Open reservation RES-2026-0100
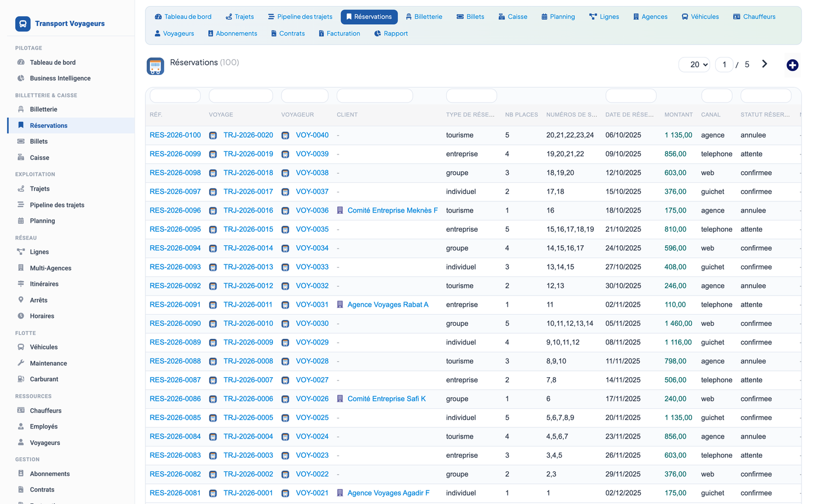This screenshot has height=504, width=815. [175, 135]
